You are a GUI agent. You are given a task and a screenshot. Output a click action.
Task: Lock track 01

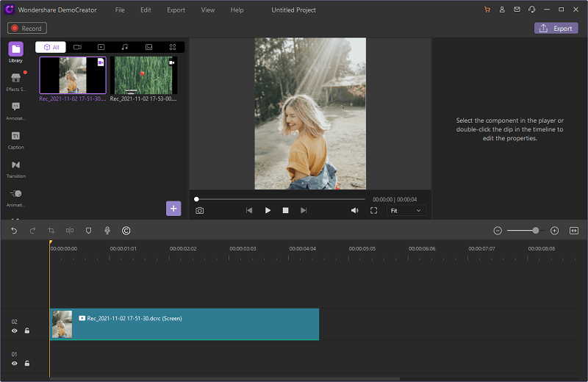click(x=27, y=363)
